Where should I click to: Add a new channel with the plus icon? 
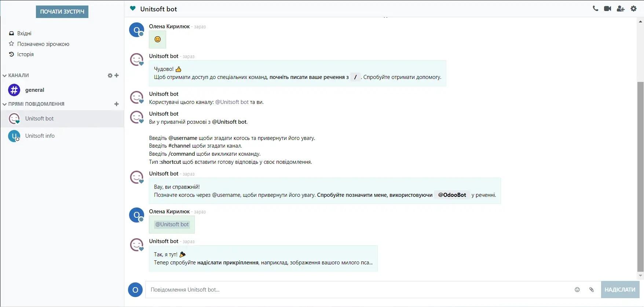click(x=117, y=75)
